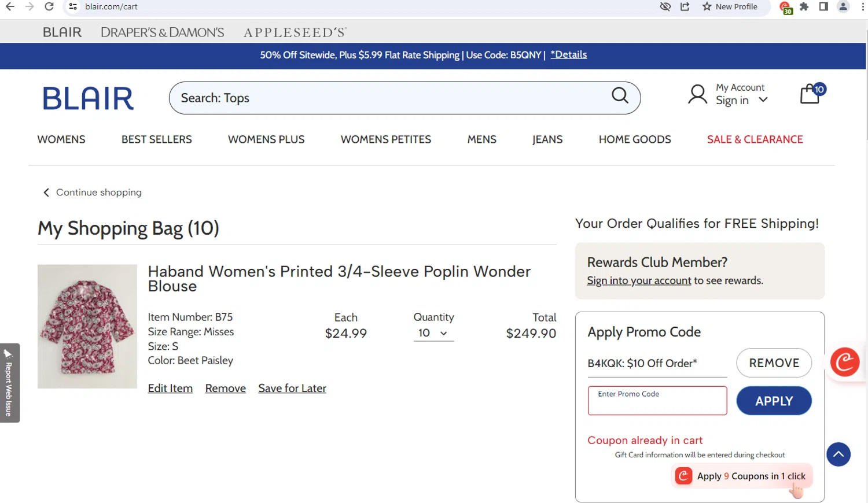Click Sign into your account link
The height and width of the screenshot is (503, 868).
point(639,280)
